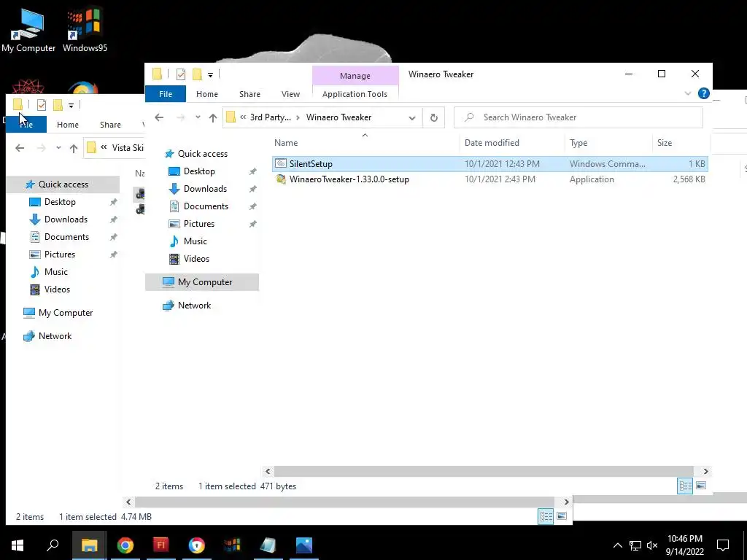Image resolution: width=747 pixels, height=560 pixels.
Task: Select the SilentSetup file
Action: coord(489,164)
